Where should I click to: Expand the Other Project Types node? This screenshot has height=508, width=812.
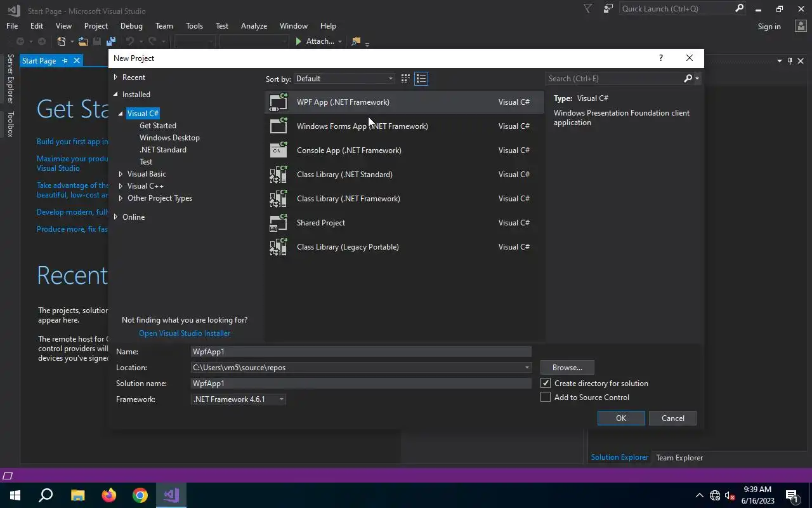pos(121,198)
